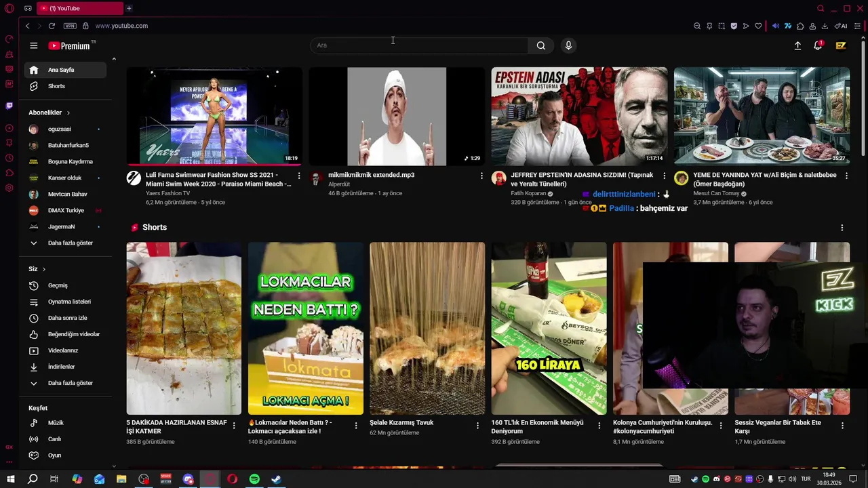Open Lokmacılar Neden Battı short thumbnail
868x488 pixels.
pyautogui.click(x=305, y=328)
